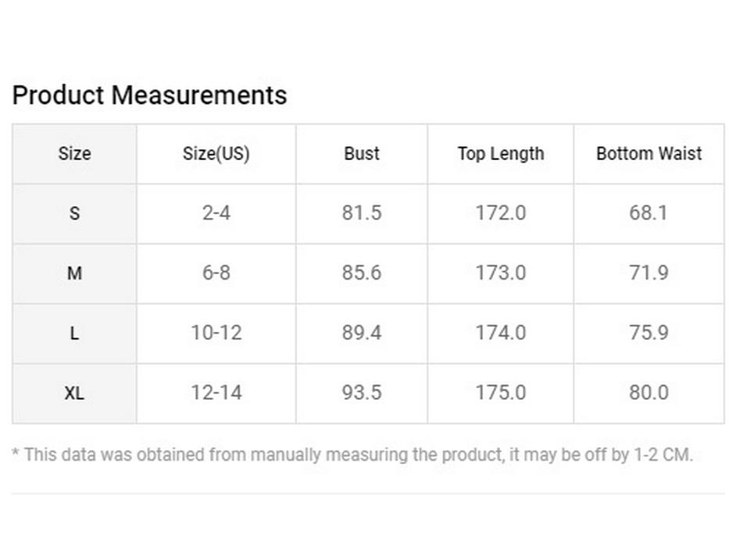This screenshot has width=747, height=560.
Task: Click the Size(US) column header
Action: (216, 154)
